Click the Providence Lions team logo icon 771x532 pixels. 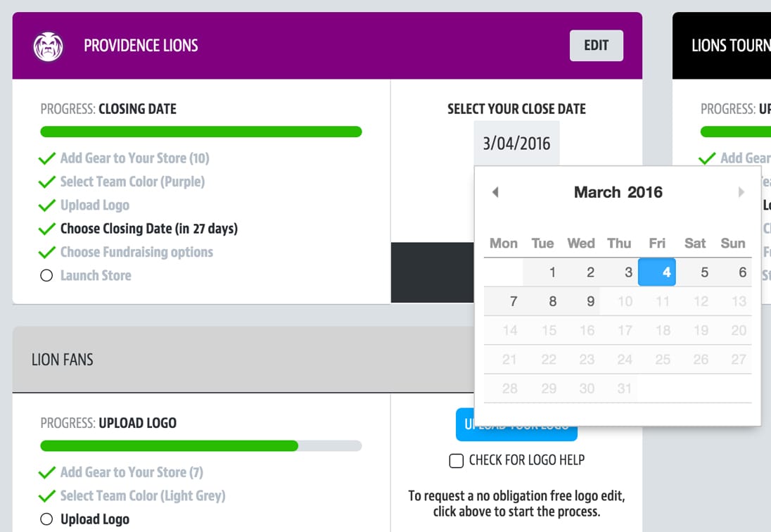pos(48,46)
